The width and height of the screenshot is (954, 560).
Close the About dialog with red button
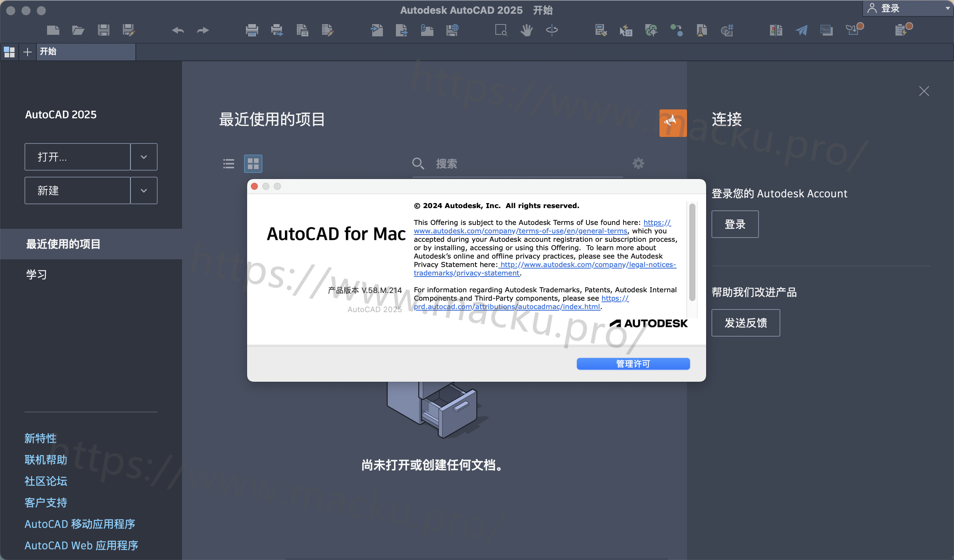pos(254,186)
